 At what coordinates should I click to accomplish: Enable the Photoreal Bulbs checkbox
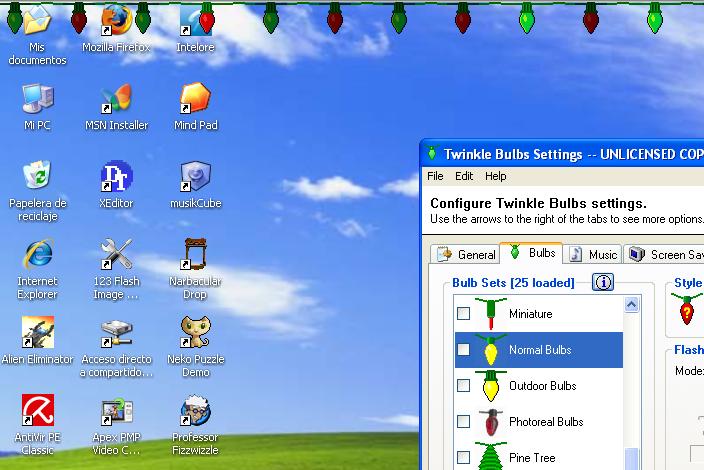[x=463, y=421]
